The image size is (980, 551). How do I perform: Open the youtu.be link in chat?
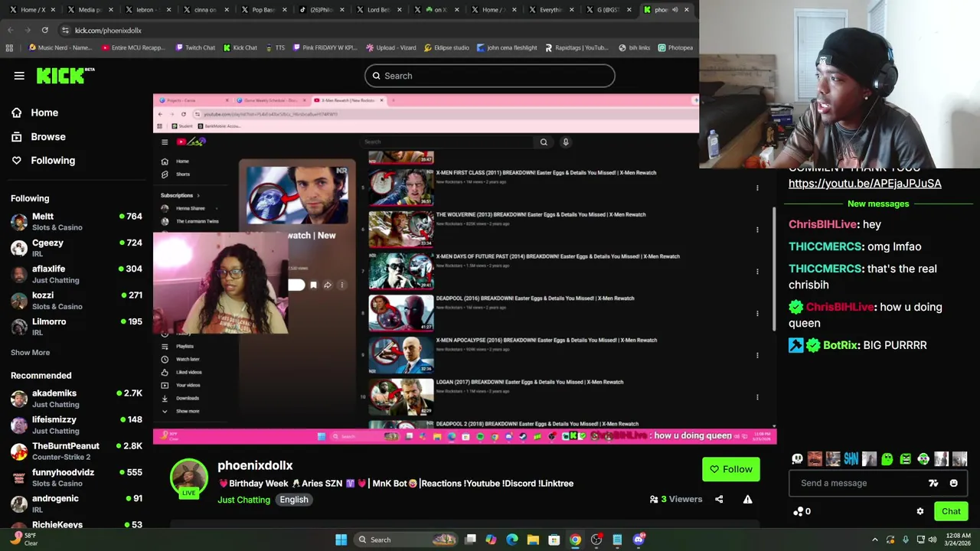(864, 184)
